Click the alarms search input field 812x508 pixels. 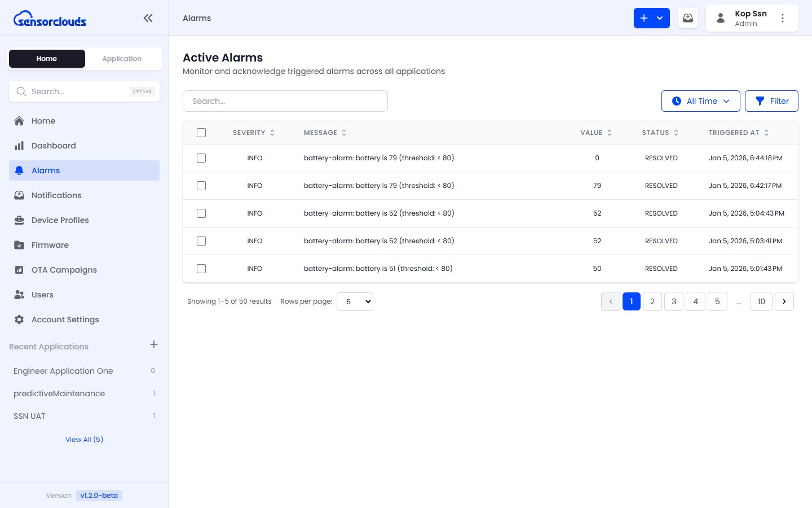click(285, 101)
